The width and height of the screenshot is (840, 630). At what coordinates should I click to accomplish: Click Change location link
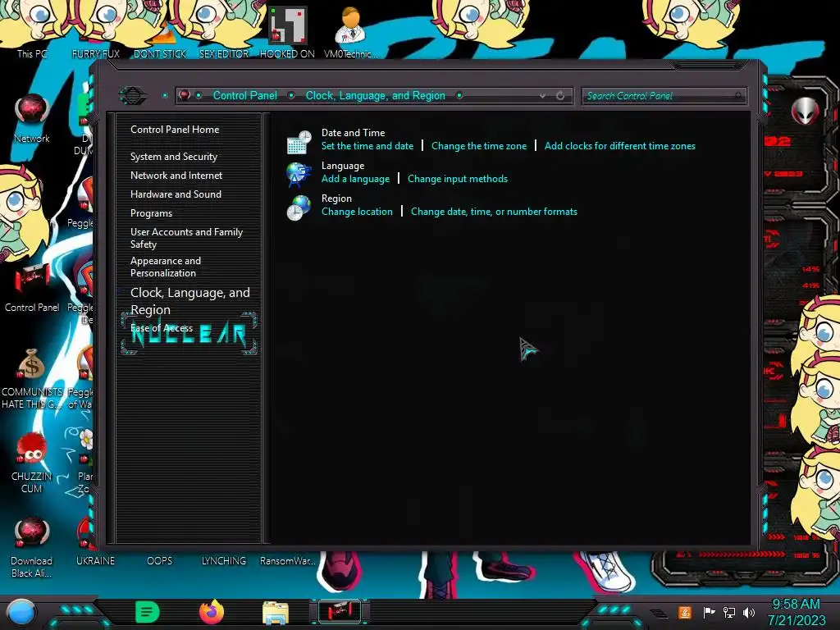coord(357,212)
